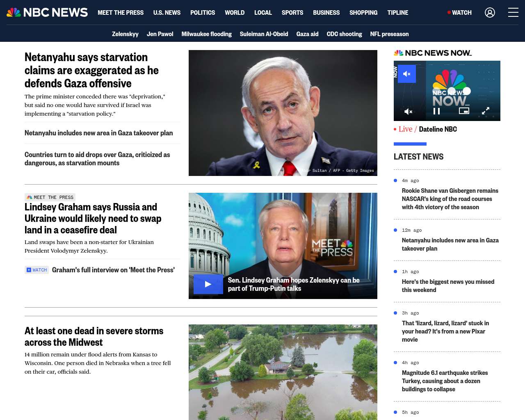Open 'biggest news you missed this weekend'
525x420 pixels.
tap(448, 286)
